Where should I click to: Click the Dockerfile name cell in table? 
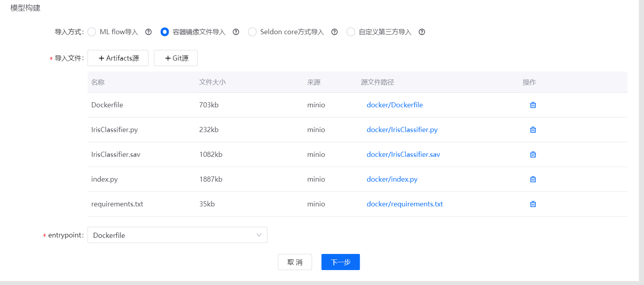coord(107,105)
